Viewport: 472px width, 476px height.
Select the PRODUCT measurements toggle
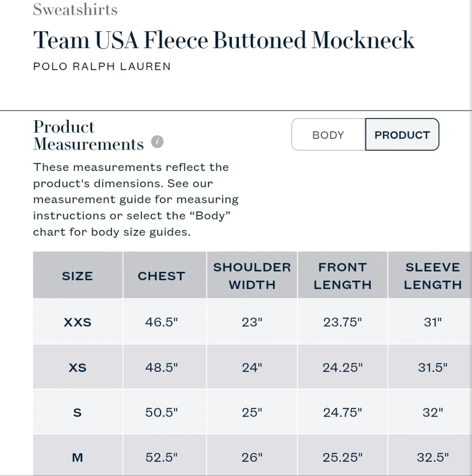tap(402, 134)
